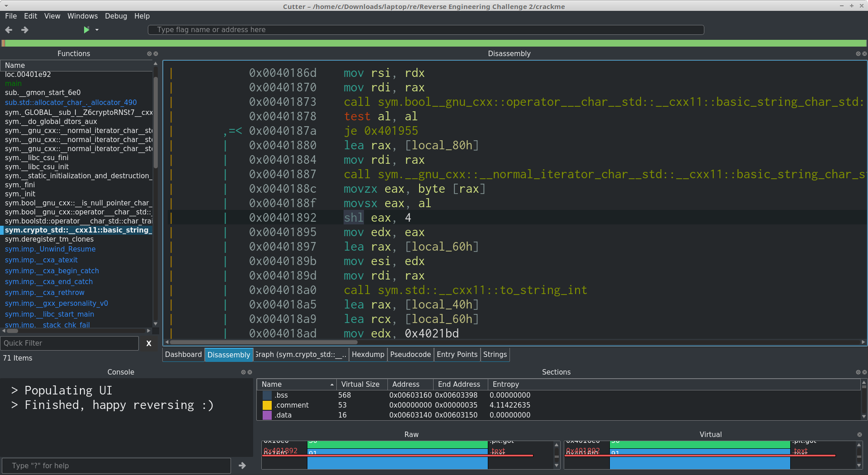Select the Disassembly tab
Screen dimensions: 868x475
coord(229,355)
